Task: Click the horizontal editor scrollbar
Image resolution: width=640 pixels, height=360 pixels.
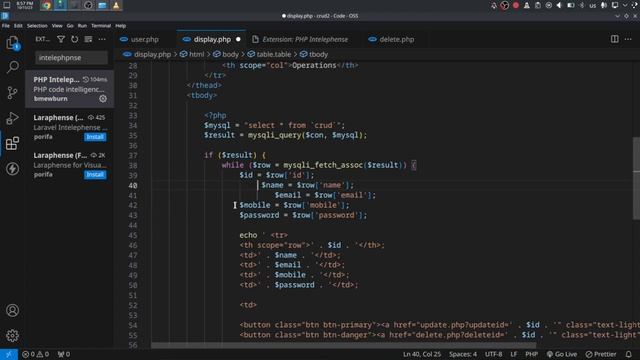Action: tap(343, 345)
